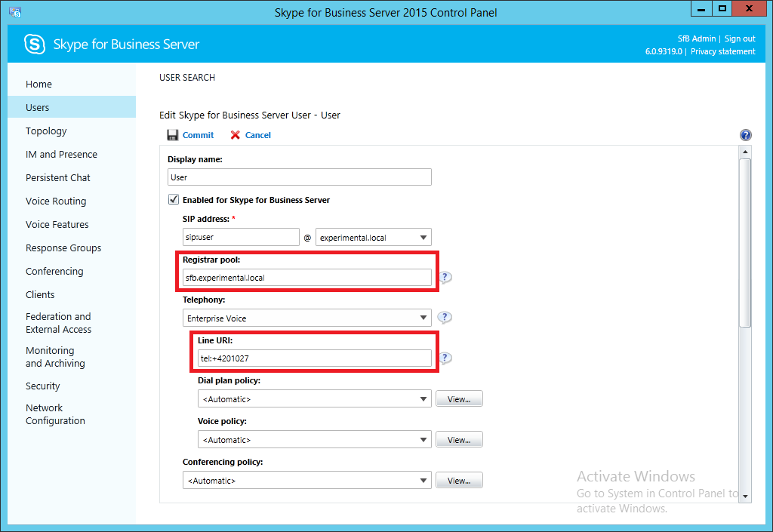
Task: Go to Voice Routing section
Action: point(56,201)
